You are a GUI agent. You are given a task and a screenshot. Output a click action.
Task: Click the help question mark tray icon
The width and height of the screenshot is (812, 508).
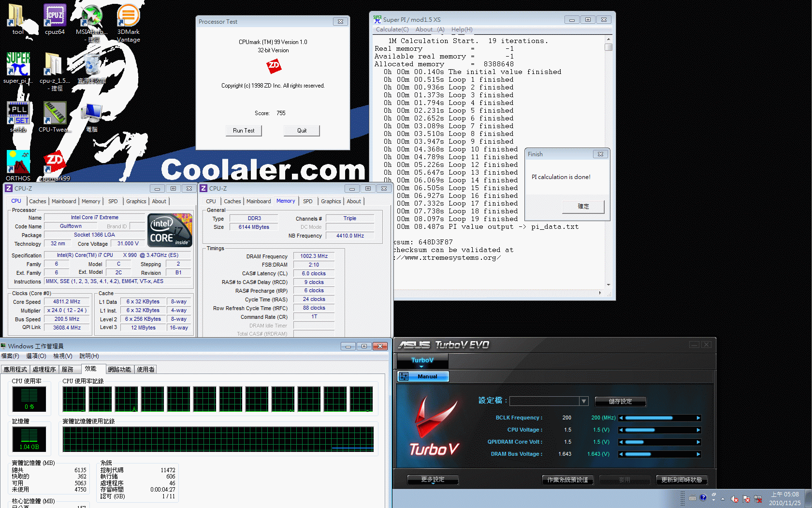703,497
